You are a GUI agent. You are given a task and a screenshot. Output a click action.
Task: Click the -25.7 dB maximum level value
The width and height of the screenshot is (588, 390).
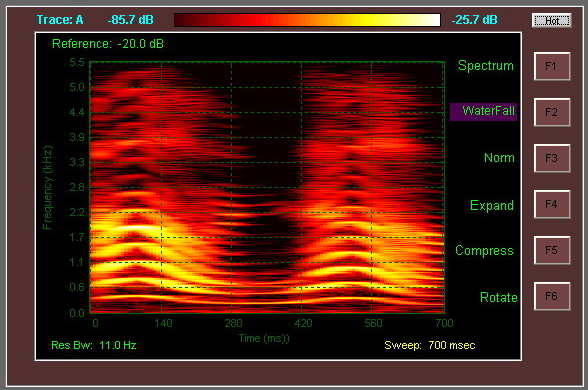click(474, 20)
